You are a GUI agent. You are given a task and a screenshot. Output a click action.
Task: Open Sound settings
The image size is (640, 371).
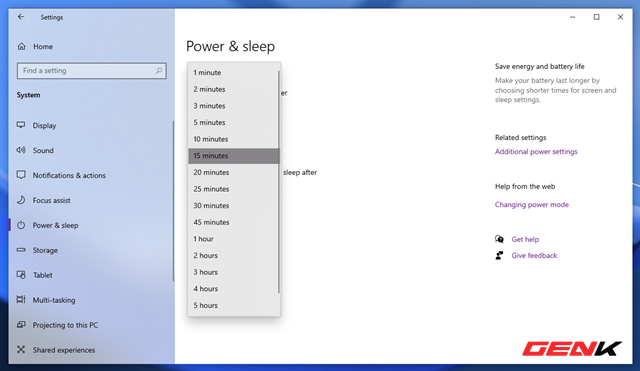click(x=43, y=150)
